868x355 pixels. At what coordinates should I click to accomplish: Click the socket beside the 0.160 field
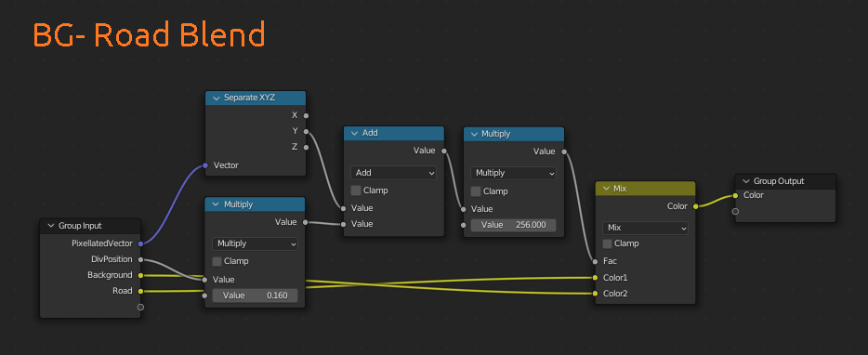tap(204, 296)
